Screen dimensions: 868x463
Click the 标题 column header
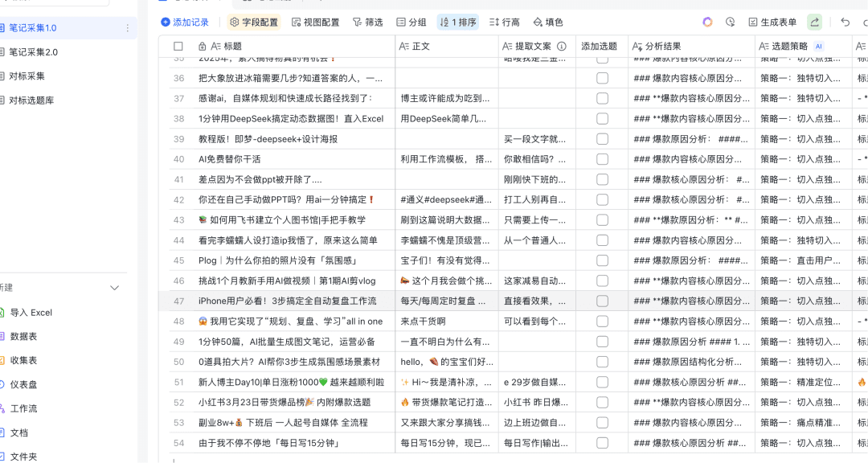[293, 47]
